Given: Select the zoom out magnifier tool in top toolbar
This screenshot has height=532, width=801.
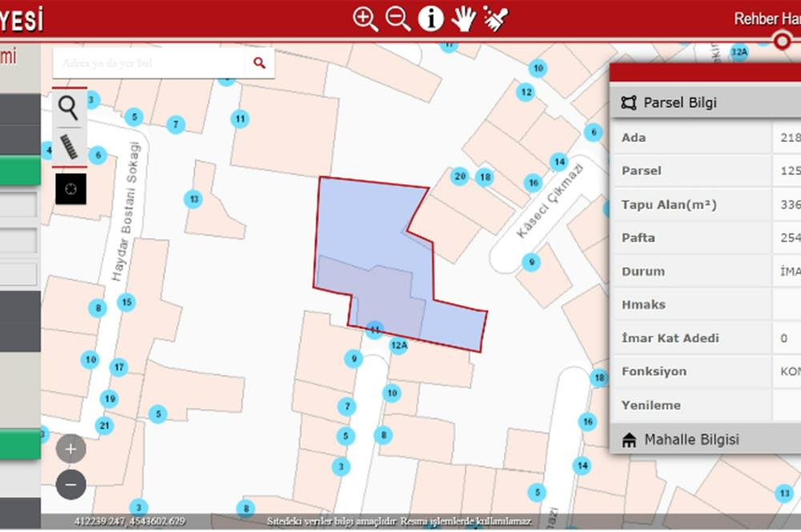Looking at the screenshot, I should [x=398, y=19].
